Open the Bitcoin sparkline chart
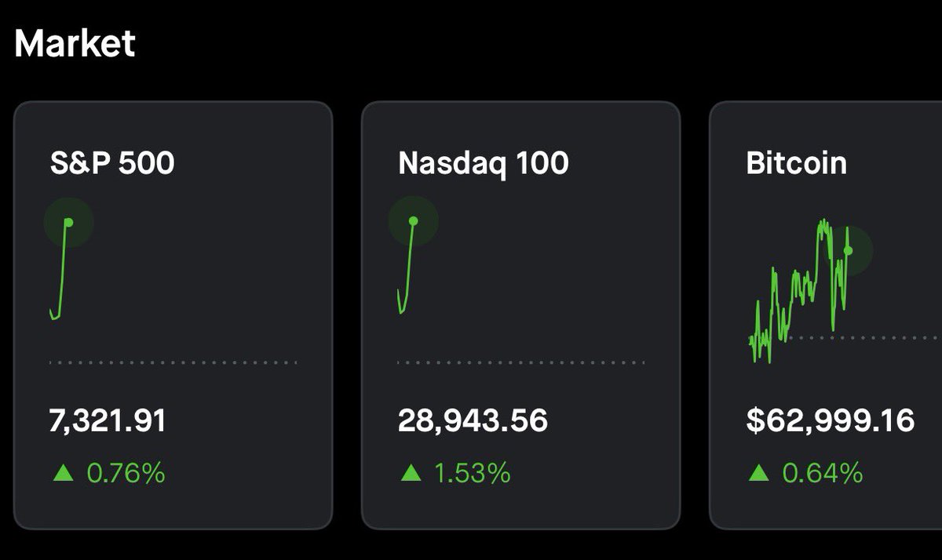Screen dimensions: 942x560 (801, 290)
